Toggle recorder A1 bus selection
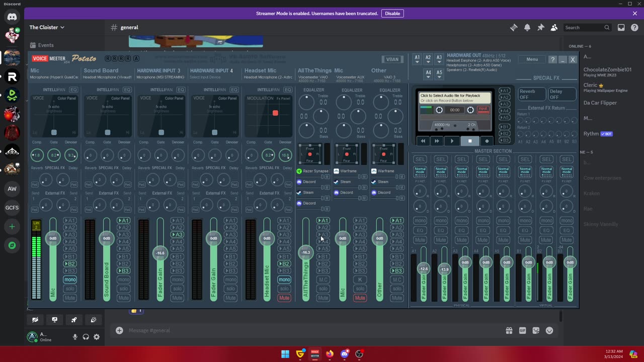 [504, 91]
